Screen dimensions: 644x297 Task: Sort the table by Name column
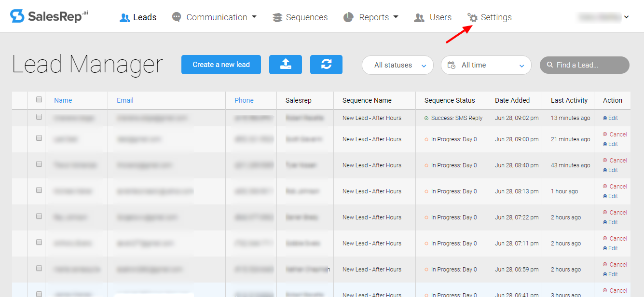click(63, 100)
